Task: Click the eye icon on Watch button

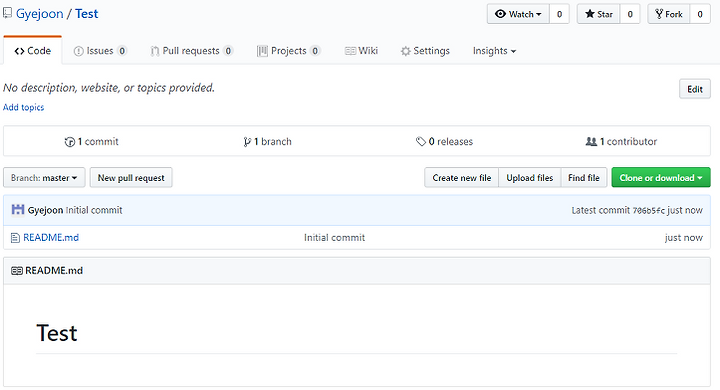Action: [x=501, y=14]
